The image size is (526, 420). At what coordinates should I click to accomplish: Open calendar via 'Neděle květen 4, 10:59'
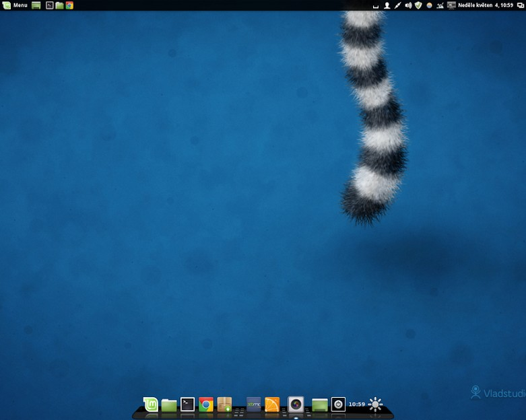point(486,5)
